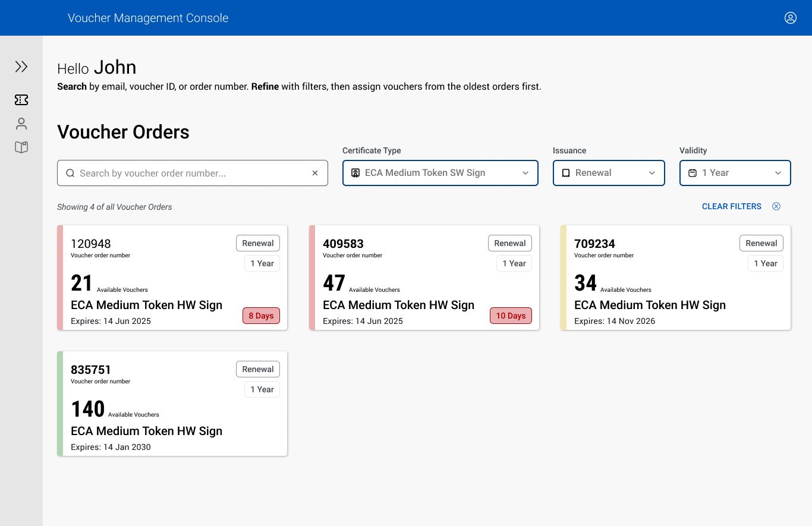Open the vouchers ticket icon in sidebar
The width and height of the screenshot is (812, 526).
[x=21, y=100]
